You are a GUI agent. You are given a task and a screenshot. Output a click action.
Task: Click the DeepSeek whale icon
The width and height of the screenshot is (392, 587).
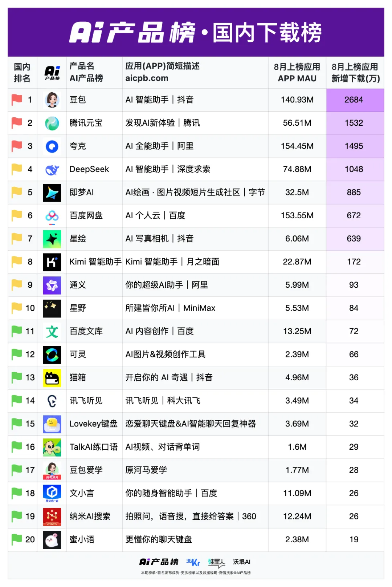52,170
